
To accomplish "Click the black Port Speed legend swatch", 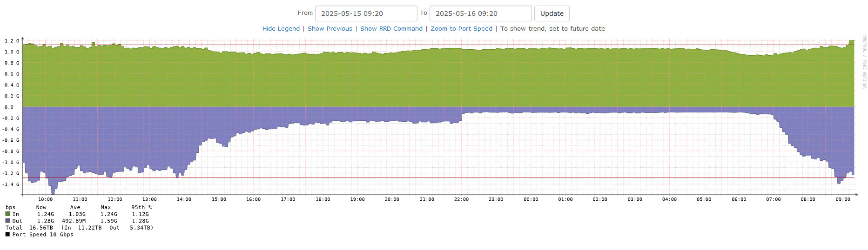I will 7,234.
